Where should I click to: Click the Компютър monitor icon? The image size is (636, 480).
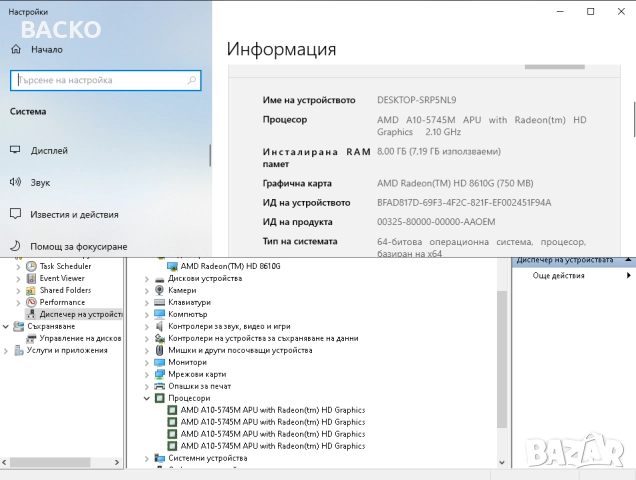coord(160,314)
